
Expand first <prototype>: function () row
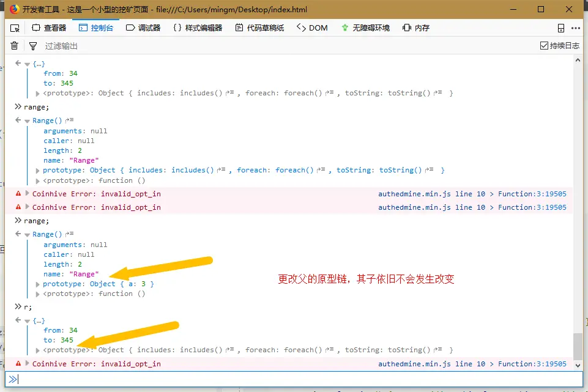pos(37,181)
